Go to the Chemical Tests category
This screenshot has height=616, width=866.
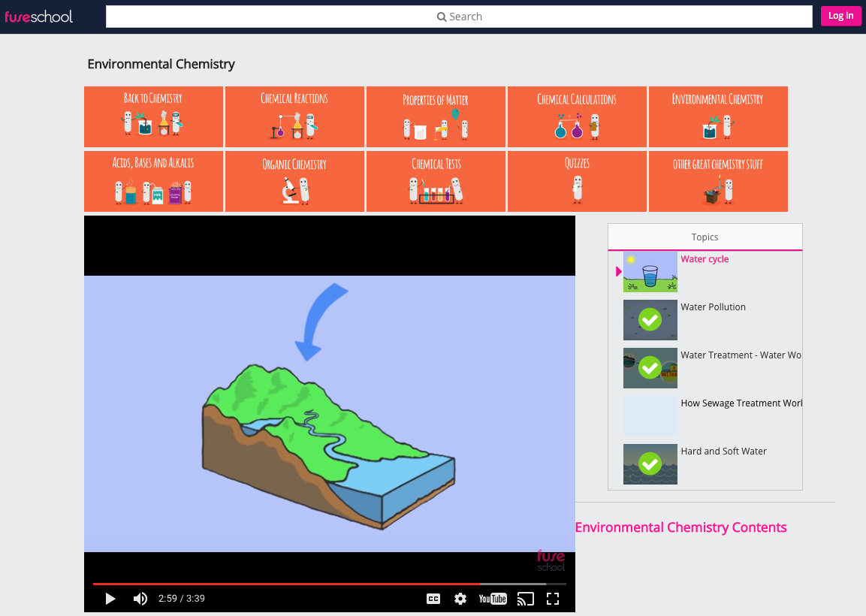click(x=436, y=181)
